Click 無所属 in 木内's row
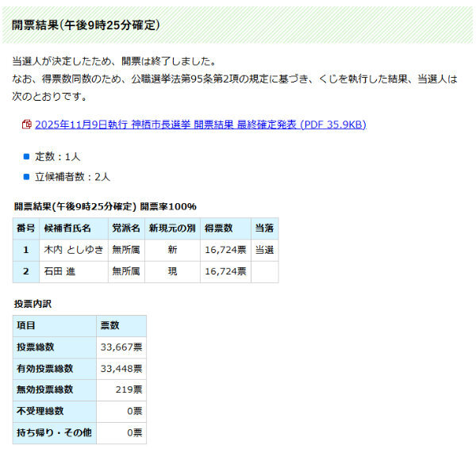 pyautogui.click(x=126, y=250)
